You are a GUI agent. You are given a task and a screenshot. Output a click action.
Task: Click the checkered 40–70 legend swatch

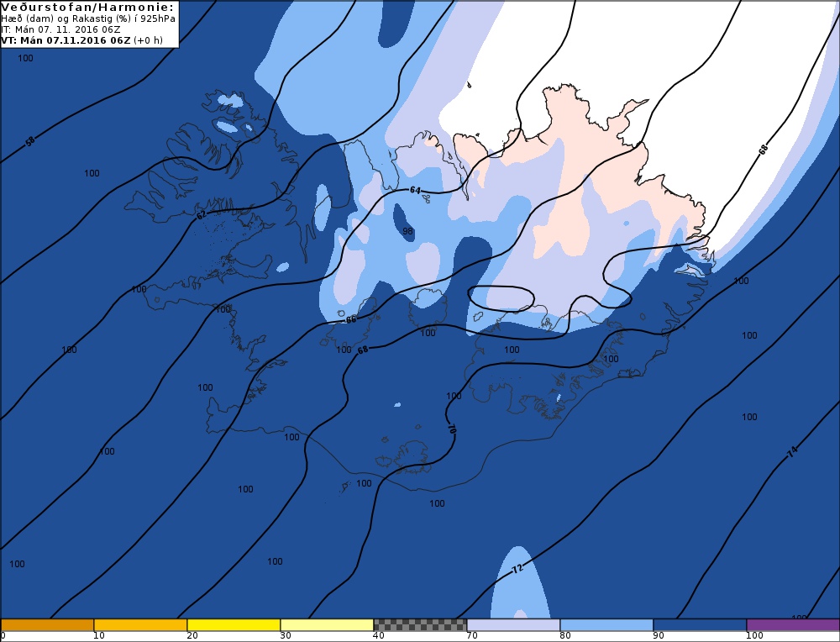pos(420,625)
